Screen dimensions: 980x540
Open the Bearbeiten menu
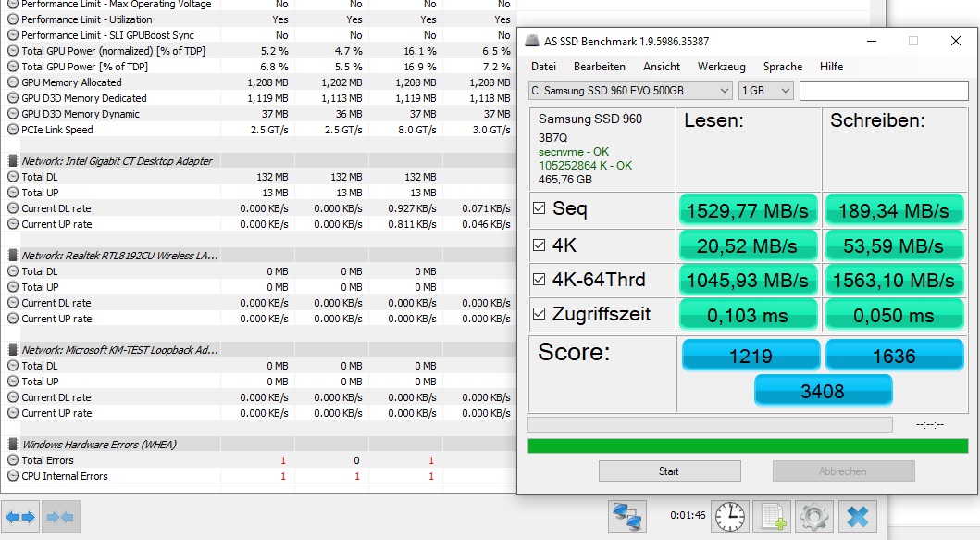[x=600, y=67]
